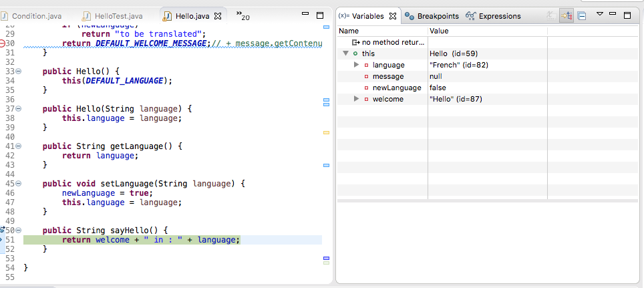644x288 pixels.
Task: Fold the setLanguage method at line 45
Action: pos(18,183)
